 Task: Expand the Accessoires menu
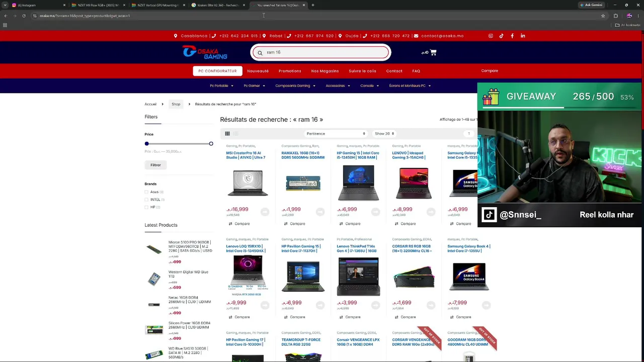[x=338, y=85]
